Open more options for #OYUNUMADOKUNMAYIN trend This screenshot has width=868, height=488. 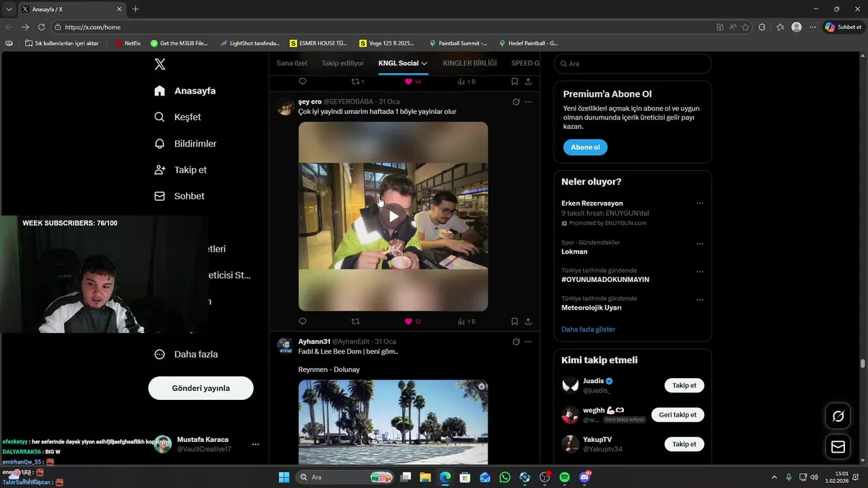[x=700, y=272]
